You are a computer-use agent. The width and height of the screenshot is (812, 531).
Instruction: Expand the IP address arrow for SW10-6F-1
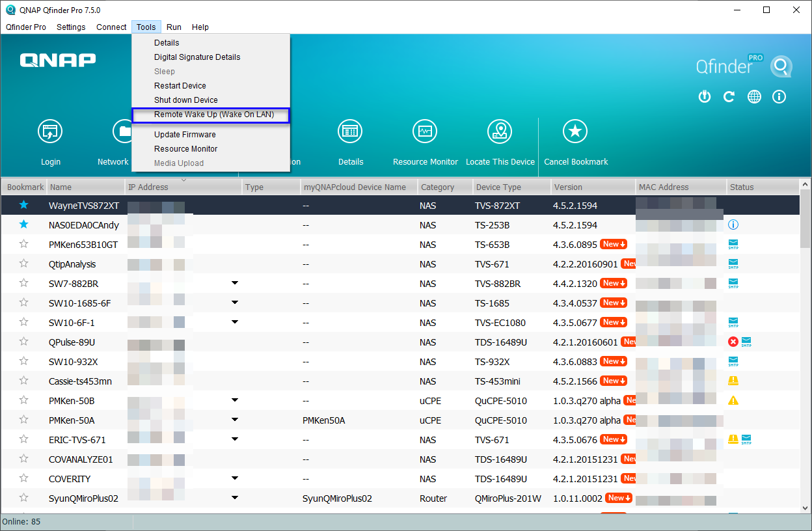235,322
